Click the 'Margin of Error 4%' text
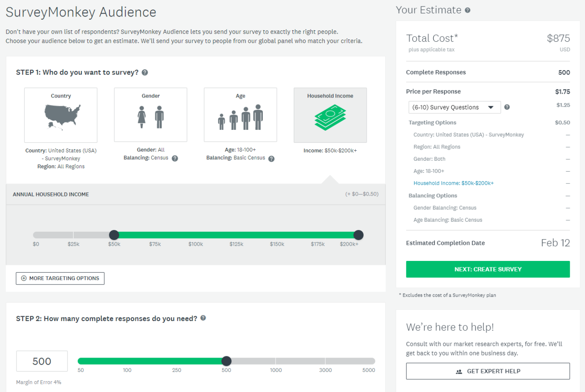This screenshot has width=585, height=392. (39, 382)
